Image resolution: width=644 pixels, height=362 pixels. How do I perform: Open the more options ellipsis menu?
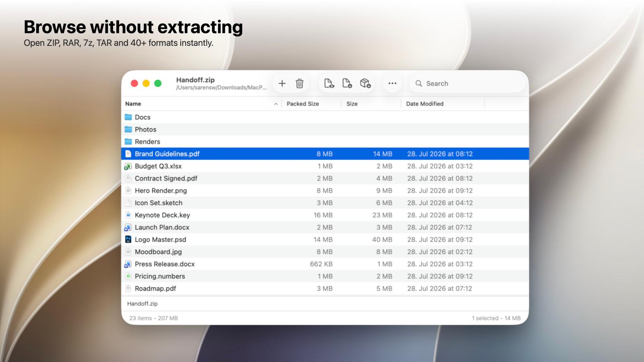(x=392, y=83)
